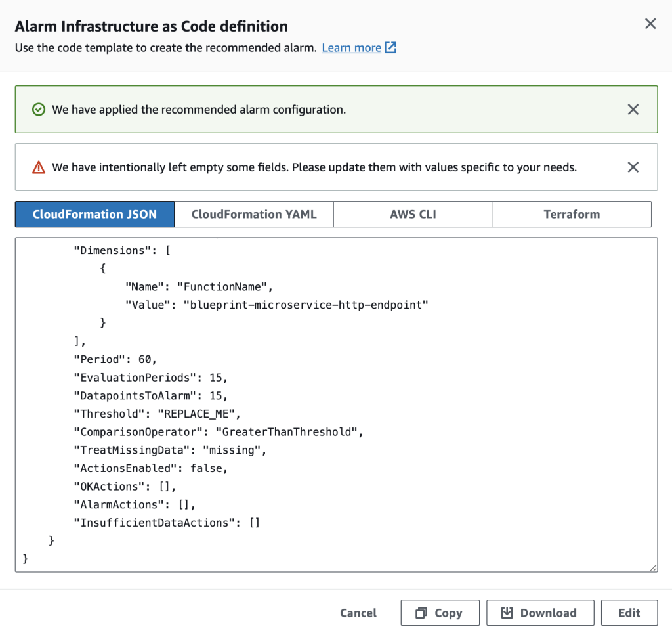The height and width of the screenshot is (633, 672).
Task: Select the CloudFormation JSON tab
Action: (x=95, y=214)
